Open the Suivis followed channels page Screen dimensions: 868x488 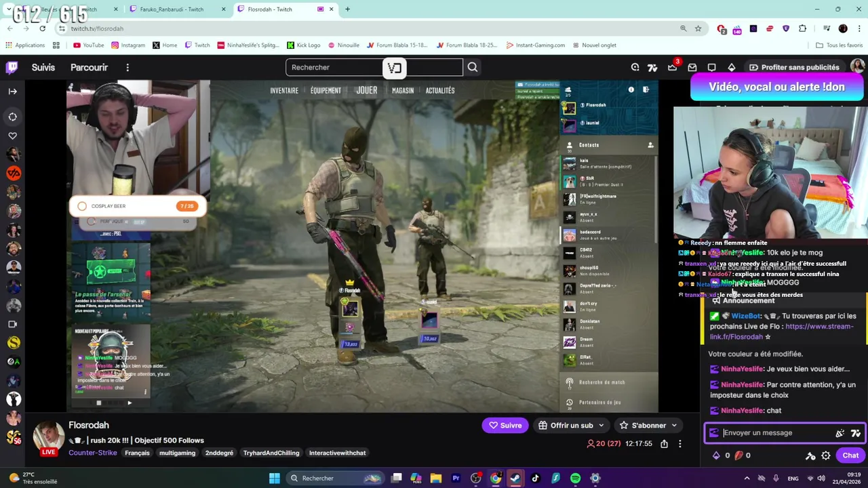pos(43,67)
